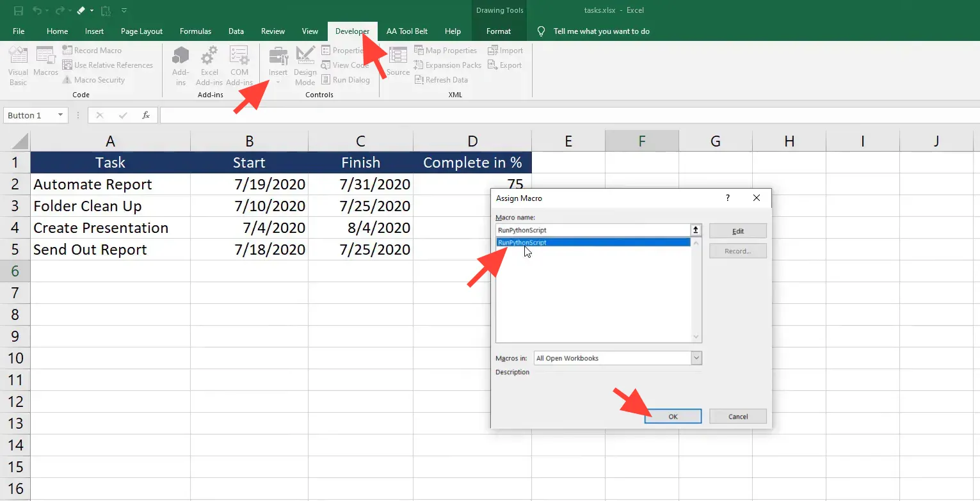Open the Drawing Tools Format tab
The height and width of the screenshot is (501, 980).
click(x=499, y=31)
